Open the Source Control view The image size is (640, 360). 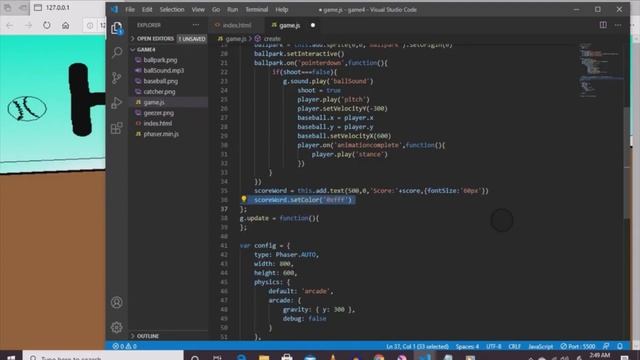[x=117, y=78]
